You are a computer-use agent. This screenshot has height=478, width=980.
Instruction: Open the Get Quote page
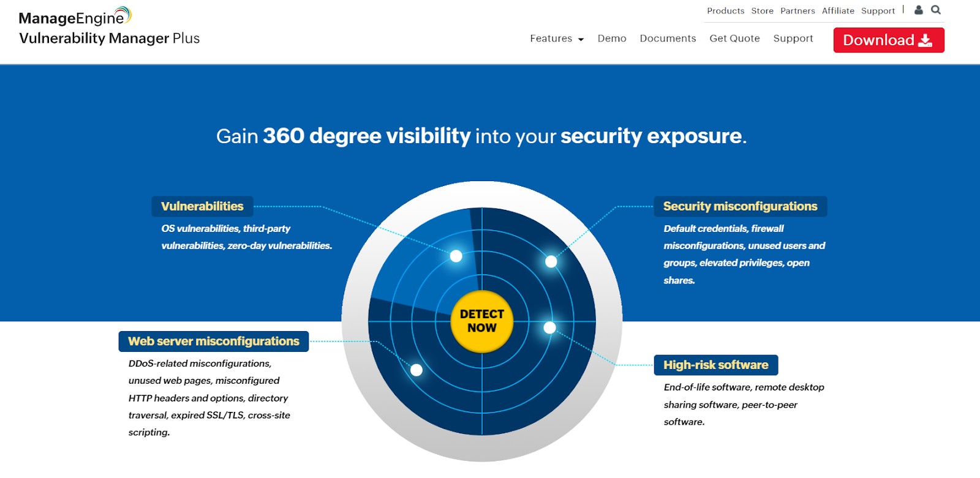click(734, 39)
